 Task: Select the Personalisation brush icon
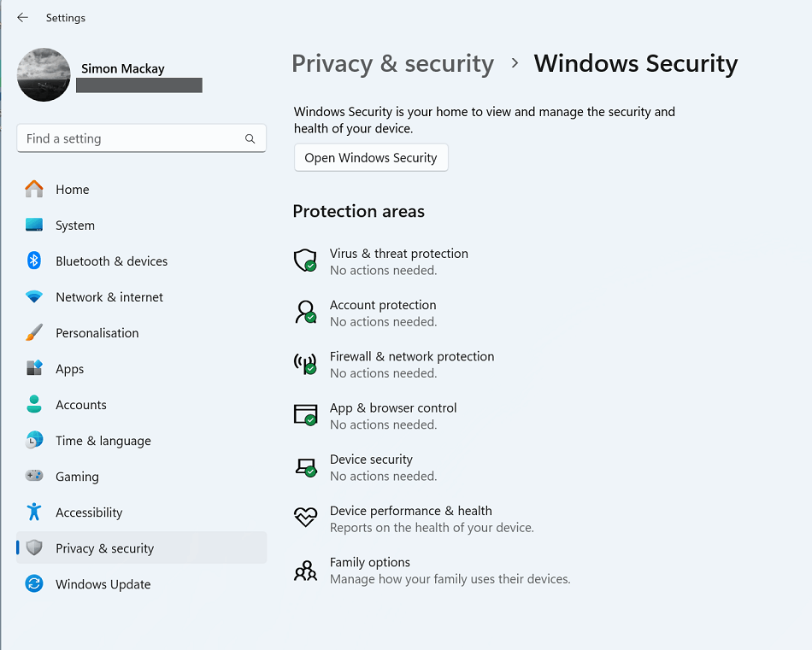click(x=33, y=333)
